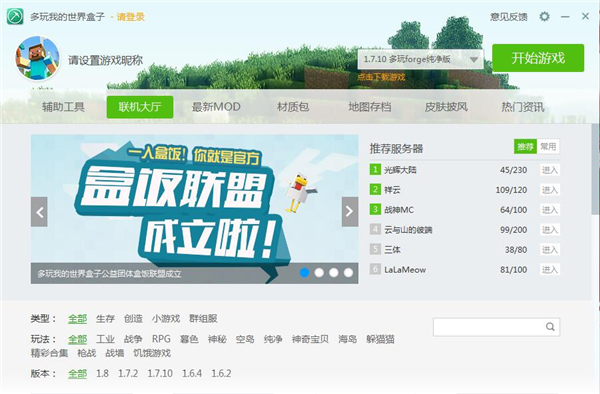Click 点击下载游戏 download link
The image size is (600, 394).
click(x=381, y=77)
